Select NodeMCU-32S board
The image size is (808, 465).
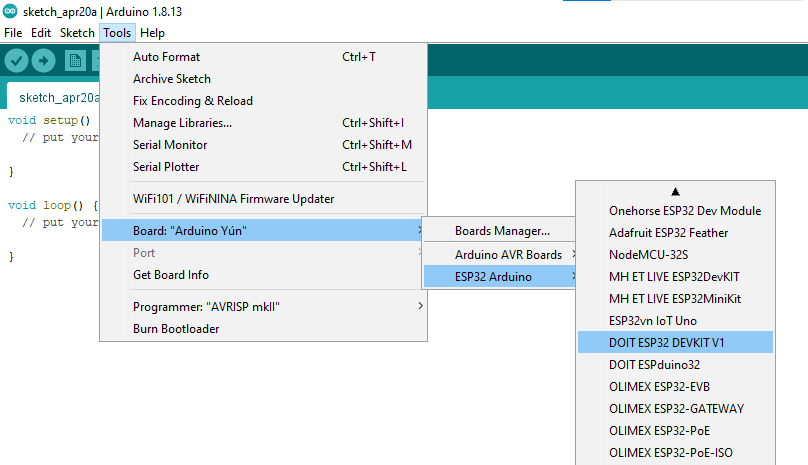point(675,255)
